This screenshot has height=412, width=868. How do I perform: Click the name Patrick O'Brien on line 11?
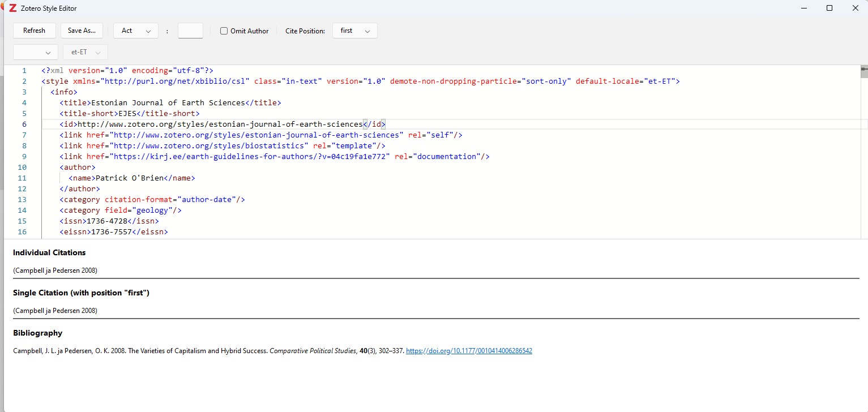129,178
